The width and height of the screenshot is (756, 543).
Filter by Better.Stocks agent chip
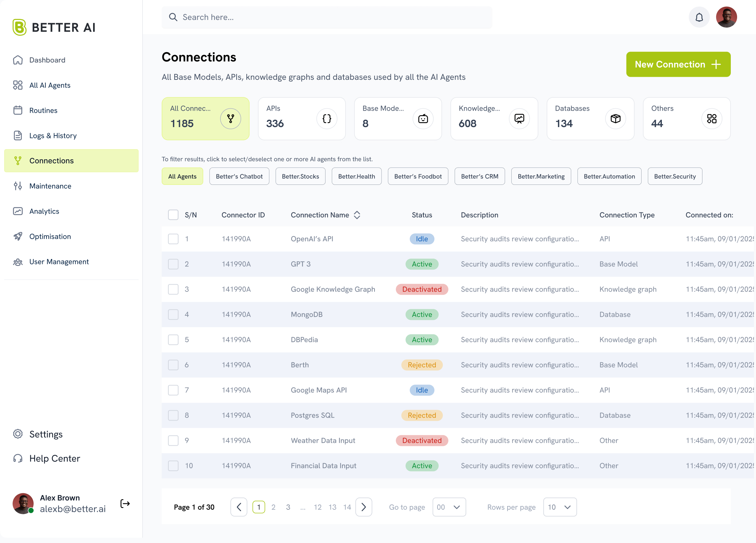coord(300,176)
